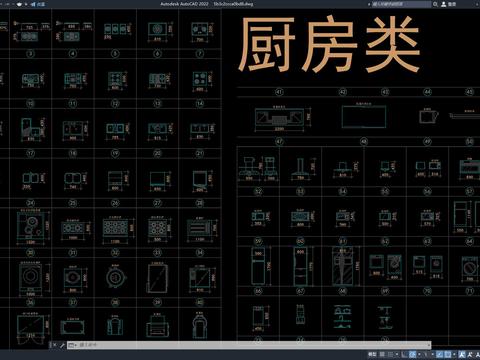Click the circled number 67 label
This screenshot has width=480, height=360.
pyautogui.click(x=301, y=291)
